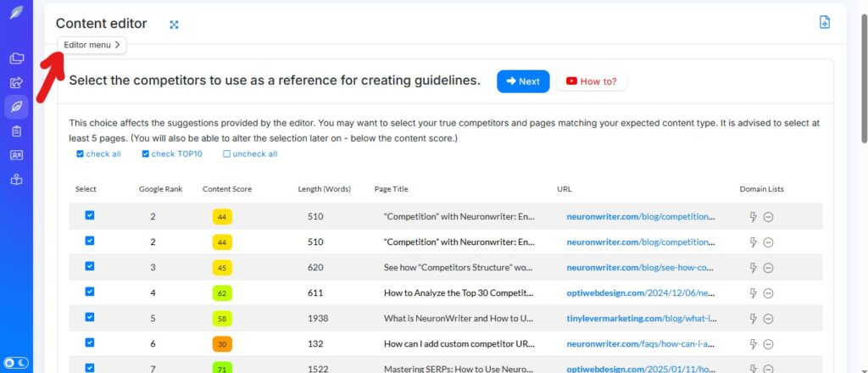The height and width of the screenshot is (373, 868).
Task: Open the clipboard icon in the sidebar
Action: coord(17,131)
